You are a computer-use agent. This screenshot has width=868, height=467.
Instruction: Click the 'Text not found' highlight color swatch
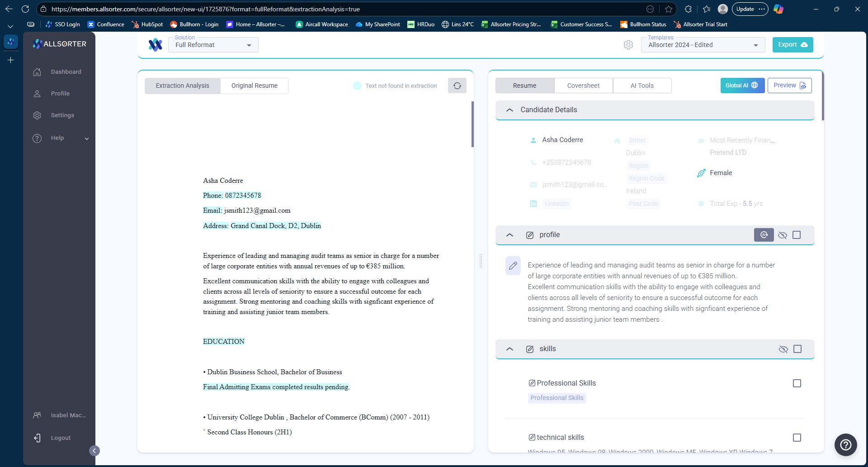[357, 86]
